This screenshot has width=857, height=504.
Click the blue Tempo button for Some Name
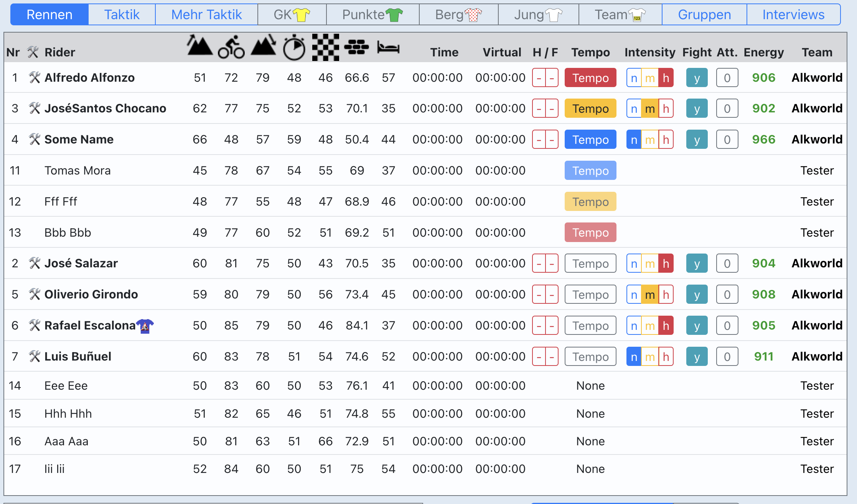click(x=590, y=140)
